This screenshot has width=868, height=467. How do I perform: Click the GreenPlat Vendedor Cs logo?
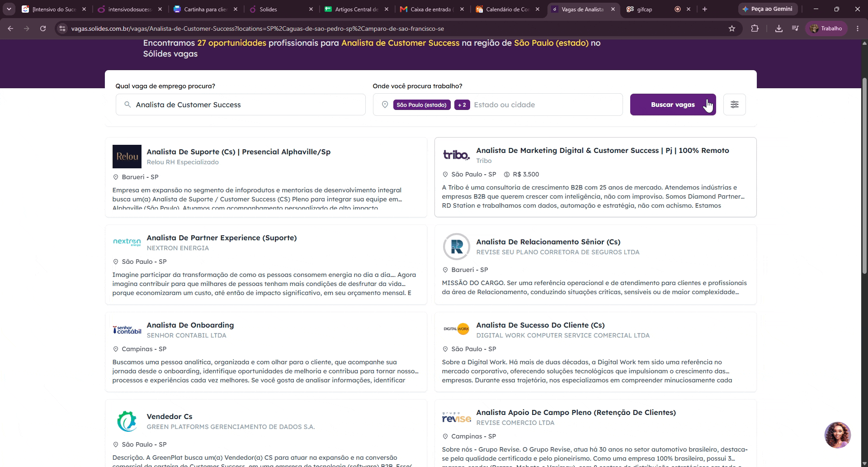click(x=127, y=421)
